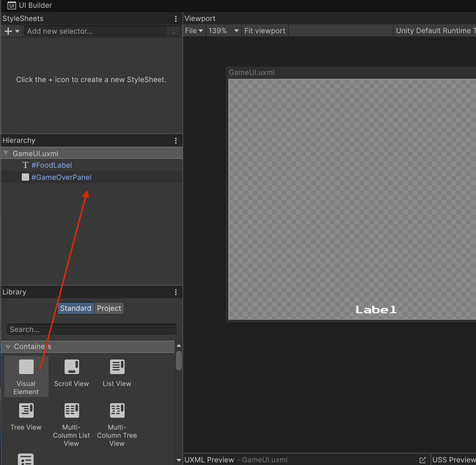Select the Multi-Column List View icon
The height and width of the screenshot is (465, 476).
pyautogui.click(x=72, y=411)
